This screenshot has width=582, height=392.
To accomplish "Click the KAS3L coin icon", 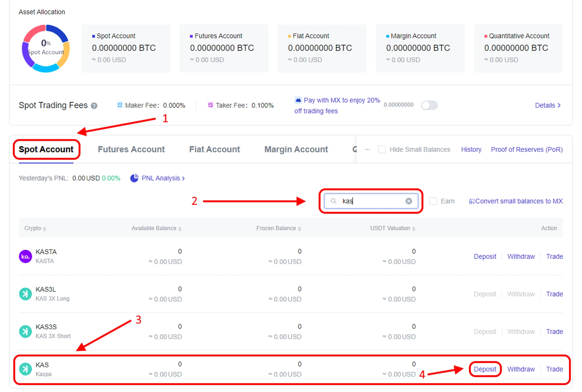I will click(x=25, y=294).
